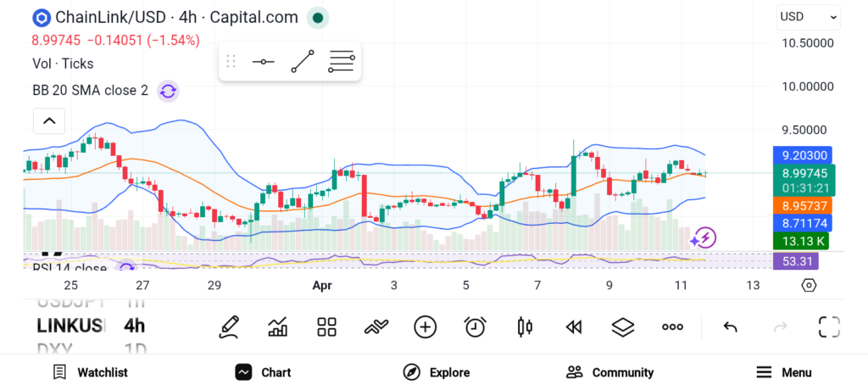
Task: Undo the last chart action
Action: pyautogui.click(x=730, y=327)
